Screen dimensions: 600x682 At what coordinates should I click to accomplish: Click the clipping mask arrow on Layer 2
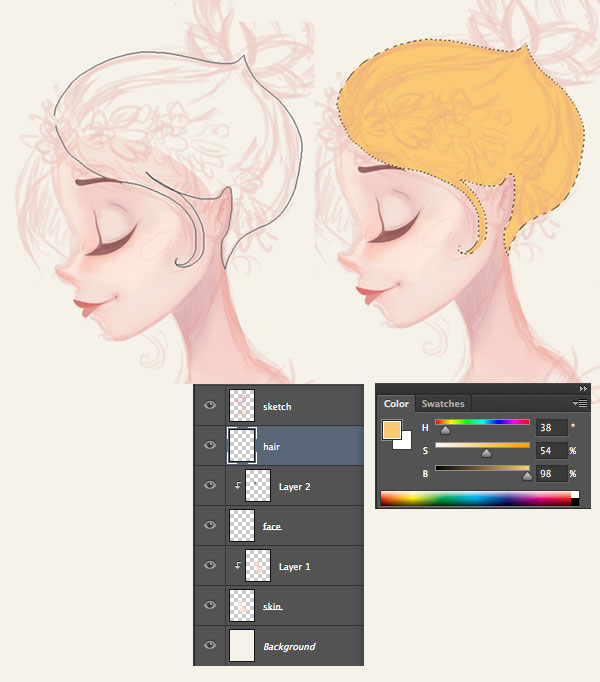237,486
